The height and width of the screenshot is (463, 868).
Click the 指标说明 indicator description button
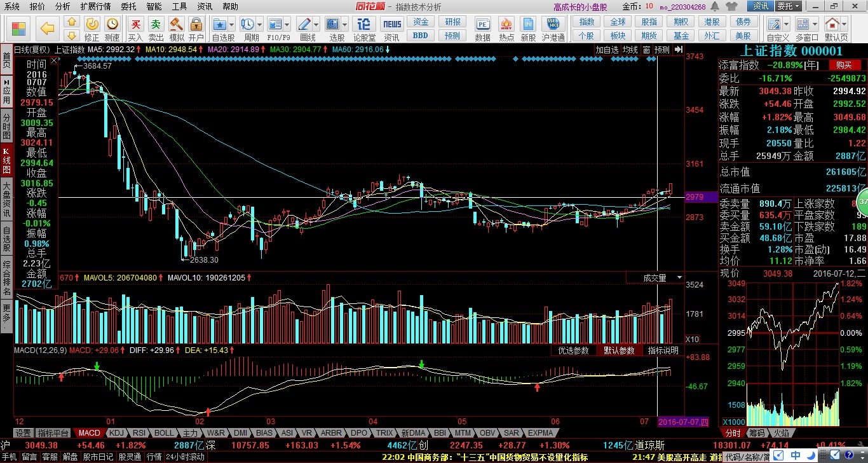(x=663, y=350)
